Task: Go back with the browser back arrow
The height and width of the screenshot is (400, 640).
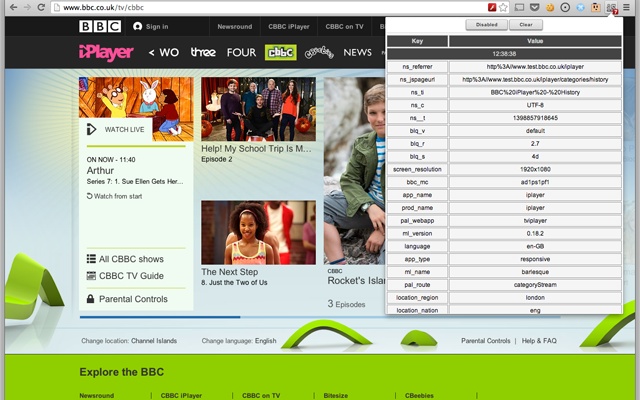Action: (x=13, y=7)
